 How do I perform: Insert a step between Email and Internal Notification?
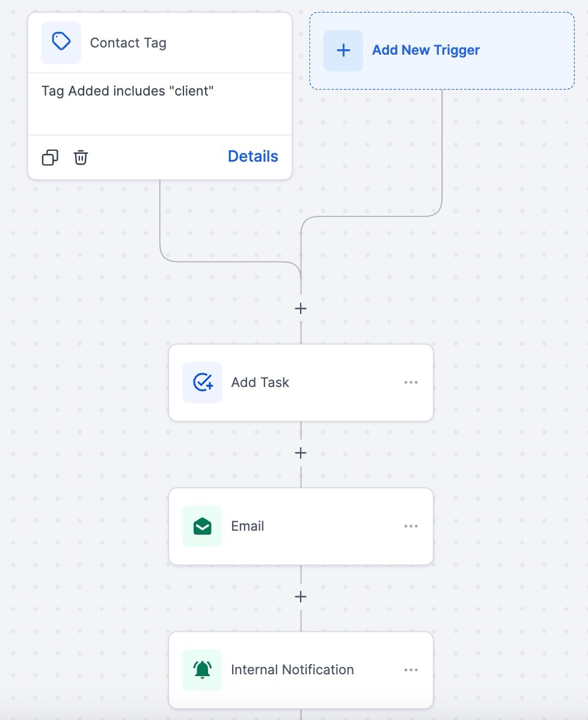click(301, 597)
